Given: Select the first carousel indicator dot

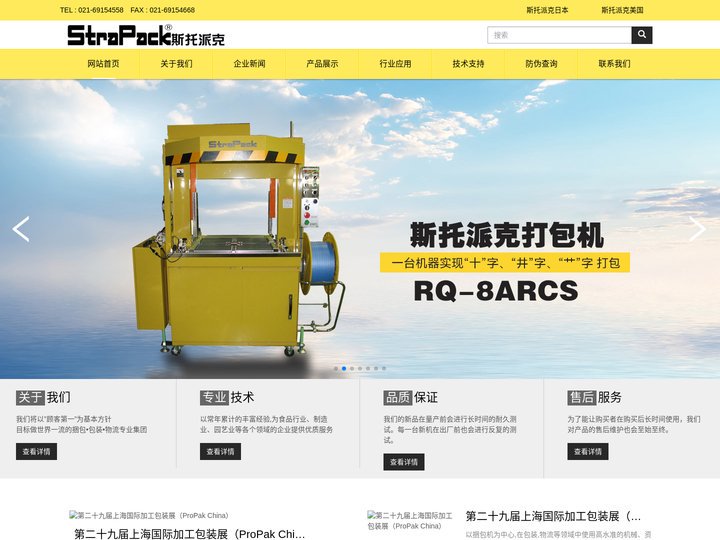Looking at the screenshot, I should (x=336, y=368).
